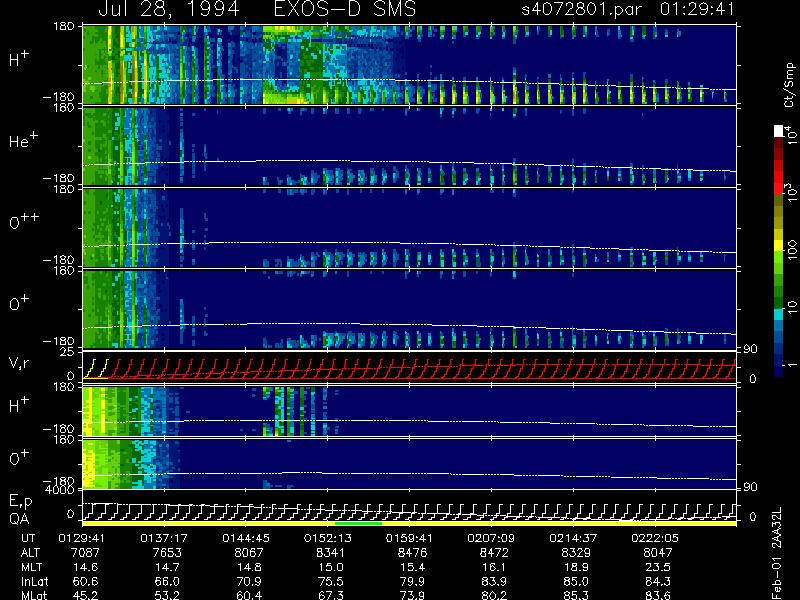
Task: Click the 'V,r' panel label
Action: pos(19,364)
